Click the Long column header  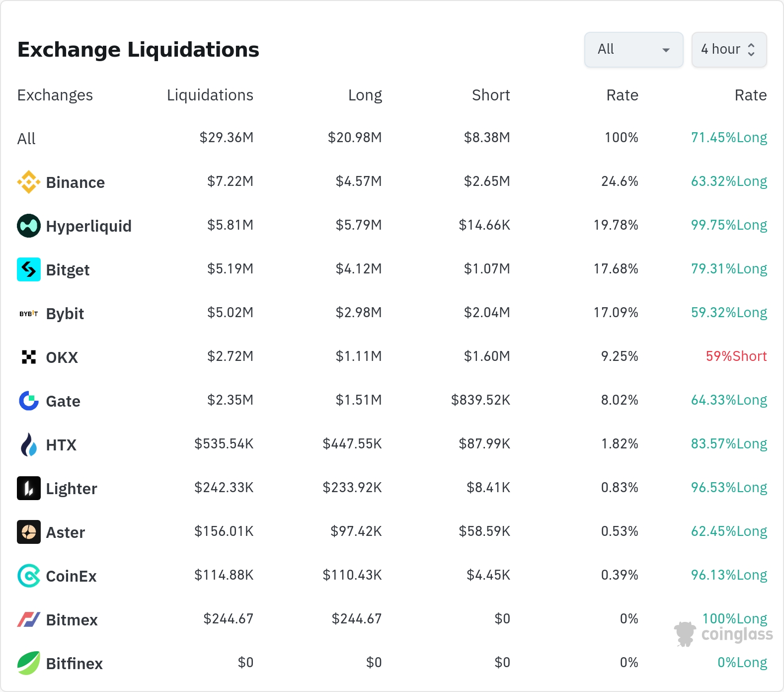point(365,95)
